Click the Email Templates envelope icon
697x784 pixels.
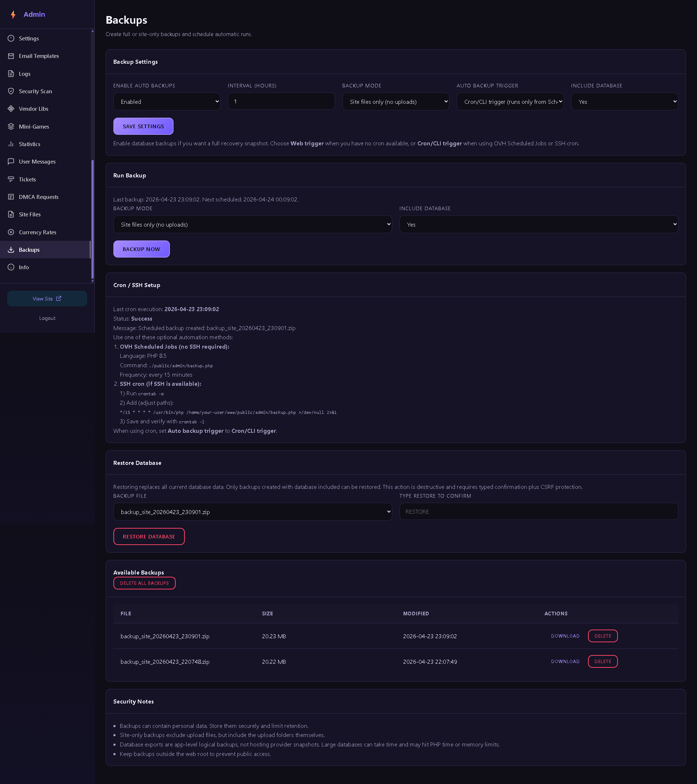pyautogui.click(x=11, y=56)
